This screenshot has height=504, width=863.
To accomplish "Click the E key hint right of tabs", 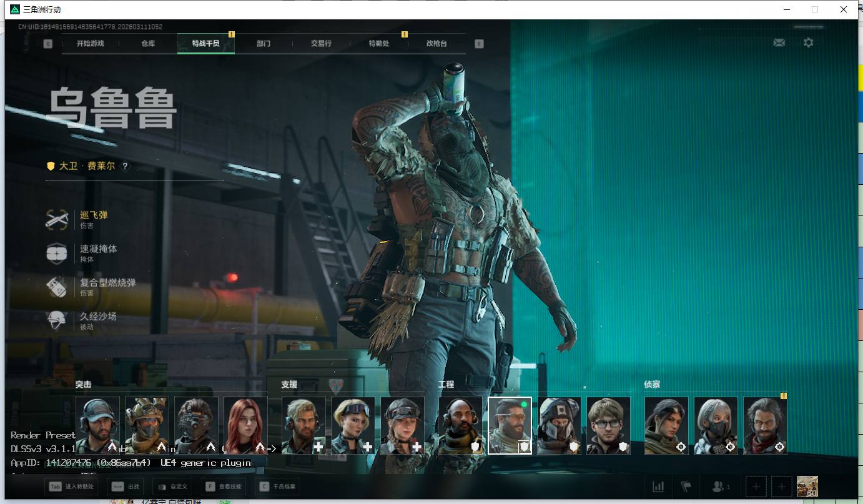I will [x=479, y=44].
